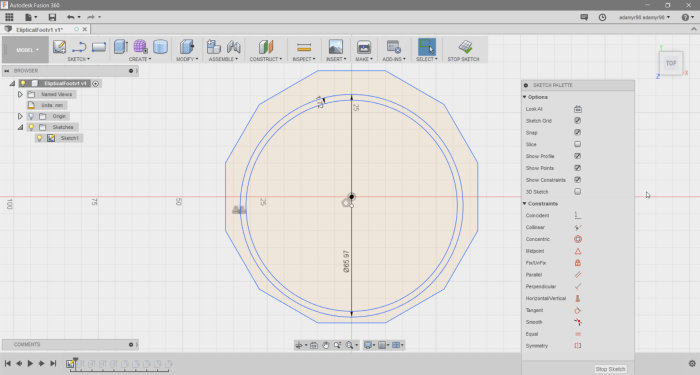
Task: Click the Fix/UnFix lock icon
Action: click(x=578, y=263)
